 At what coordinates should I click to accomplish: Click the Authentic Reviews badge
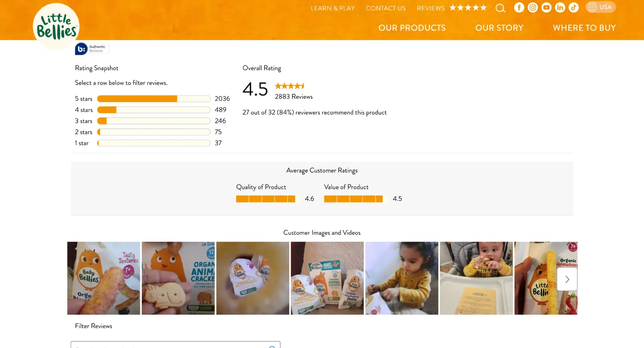[92, 49]
